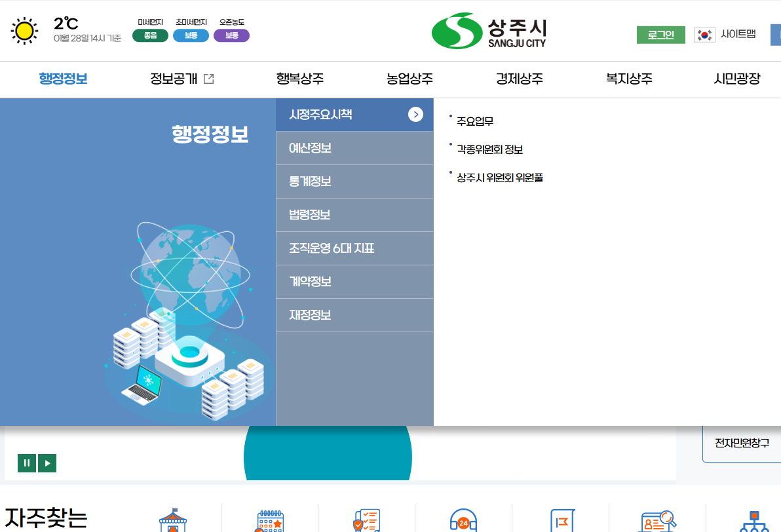Open the 행복상주 main menu
This screenshot has height=532, width=781.
(x=300, y=79)
